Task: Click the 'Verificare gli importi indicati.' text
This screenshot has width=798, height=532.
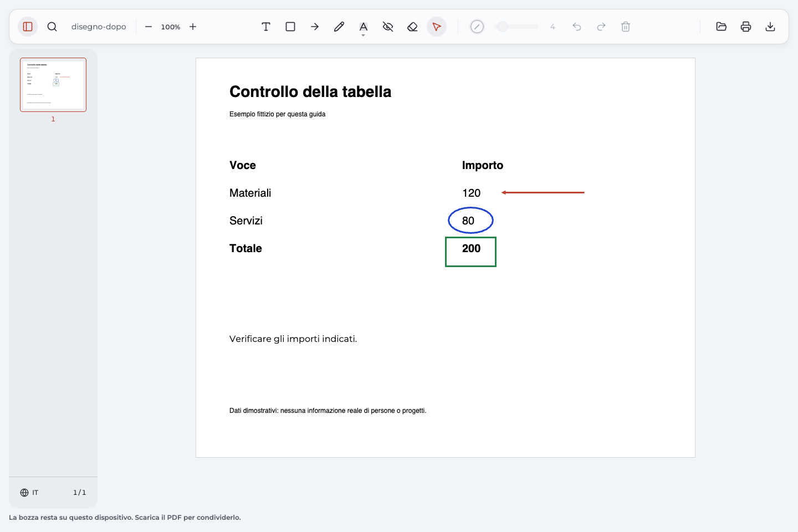Action: (293, 339)
